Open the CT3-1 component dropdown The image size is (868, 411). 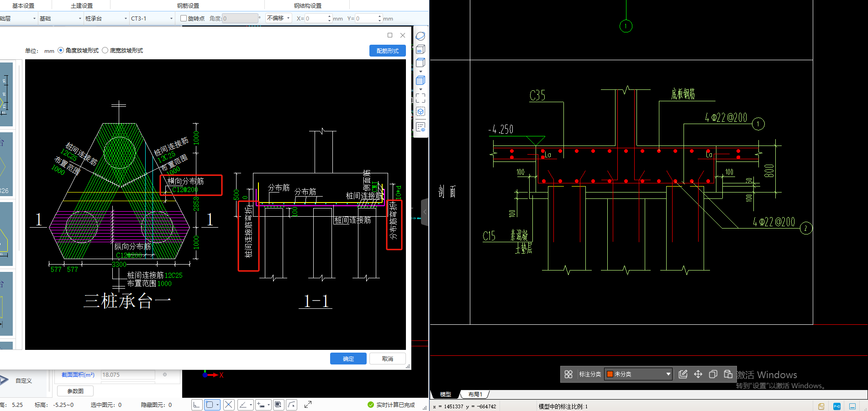152,18
